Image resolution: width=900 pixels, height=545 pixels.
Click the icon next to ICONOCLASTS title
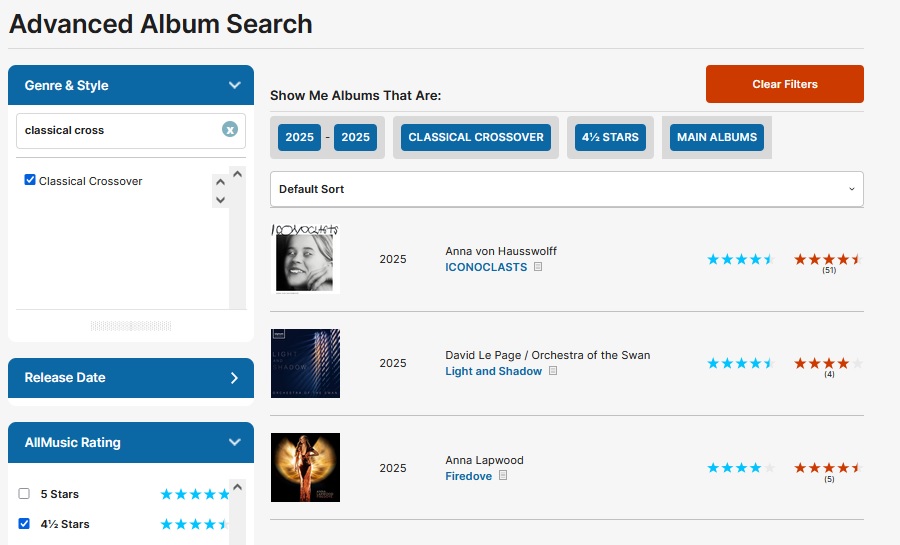point(538,267)
